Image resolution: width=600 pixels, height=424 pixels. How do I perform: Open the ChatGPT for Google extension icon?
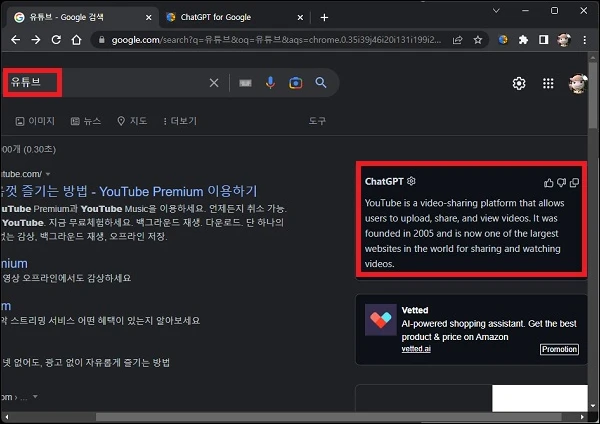click(503, 40)
